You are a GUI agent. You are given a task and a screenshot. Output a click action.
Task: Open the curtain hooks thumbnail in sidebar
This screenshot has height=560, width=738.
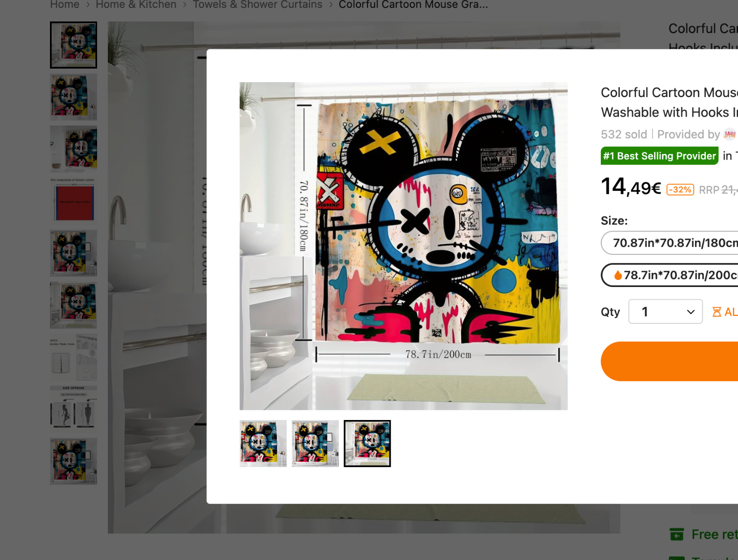tap(74, 357)
